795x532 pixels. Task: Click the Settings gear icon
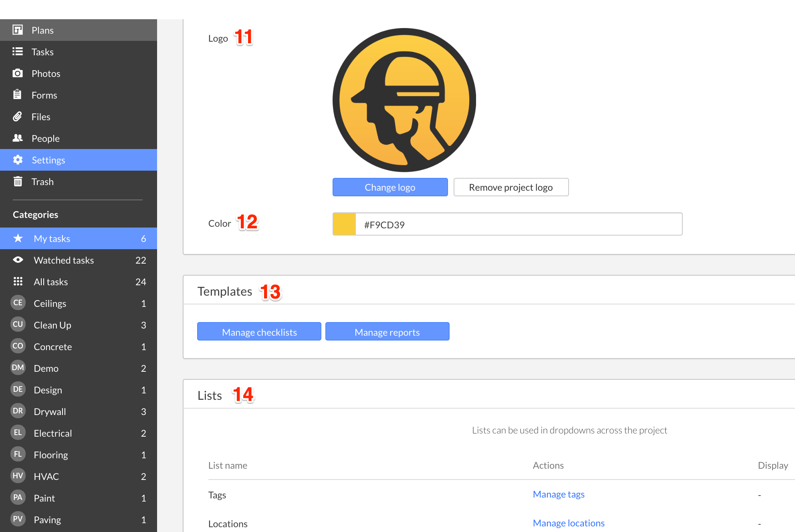pyautogui.click(x=18, y=160)
